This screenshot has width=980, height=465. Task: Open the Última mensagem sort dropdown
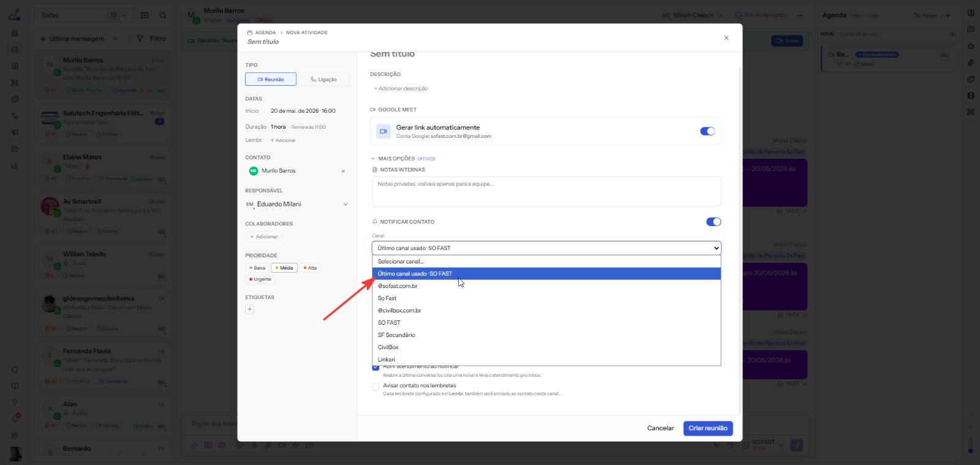tap(79, 39)
